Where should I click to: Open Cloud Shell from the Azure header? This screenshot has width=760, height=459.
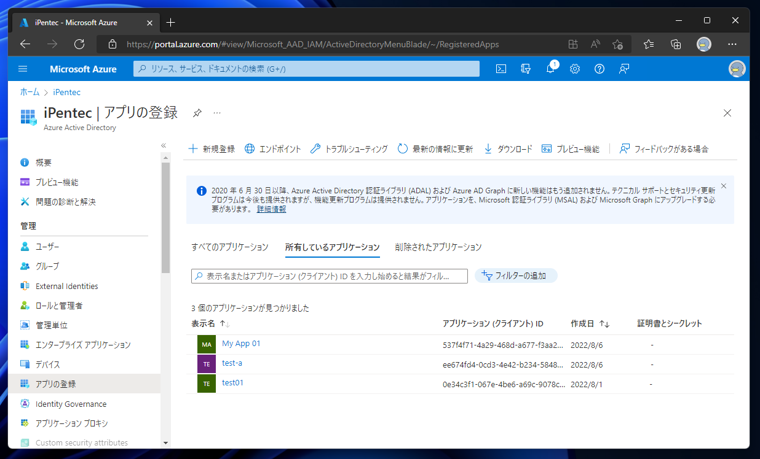(501, 69)
